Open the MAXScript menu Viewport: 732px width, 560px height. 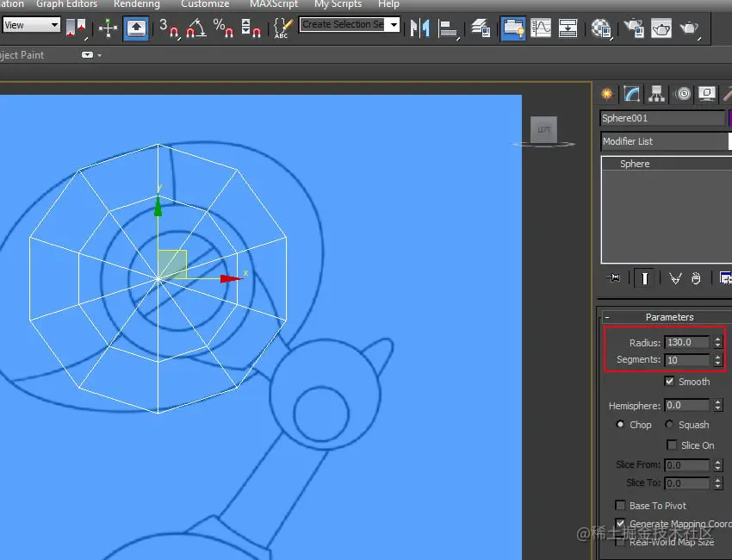pos(274,4)
